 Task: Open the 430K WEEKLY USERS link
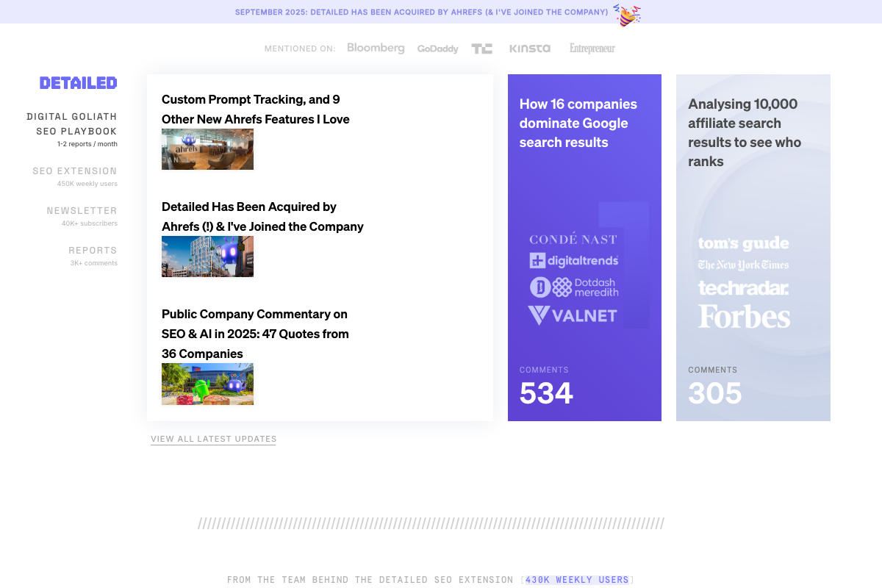577,579
